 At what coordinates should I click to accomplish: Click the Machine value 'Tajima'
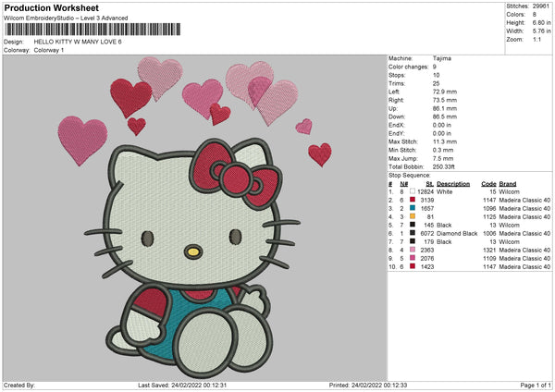click(442, 58)
